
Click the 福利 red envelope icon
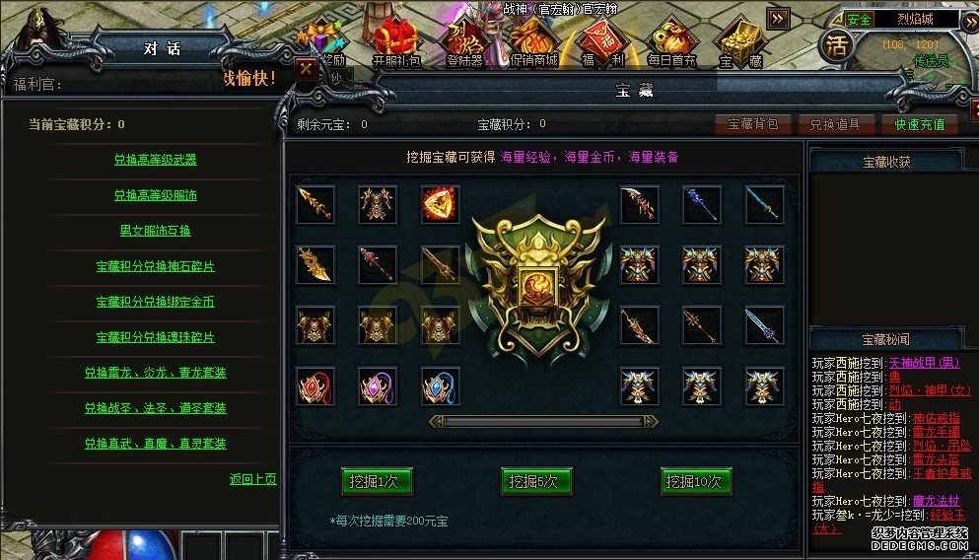click(602, 42)
